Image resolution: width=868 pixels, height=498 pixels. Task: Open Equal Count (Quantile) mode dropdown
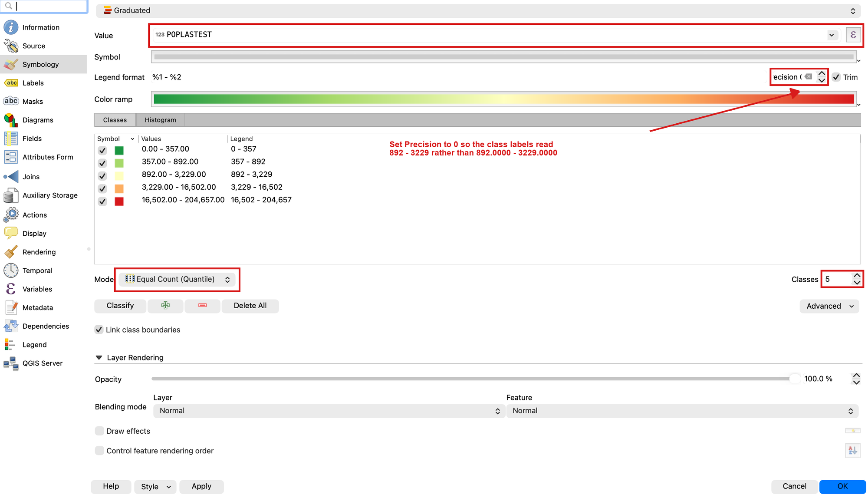[177, 279]
